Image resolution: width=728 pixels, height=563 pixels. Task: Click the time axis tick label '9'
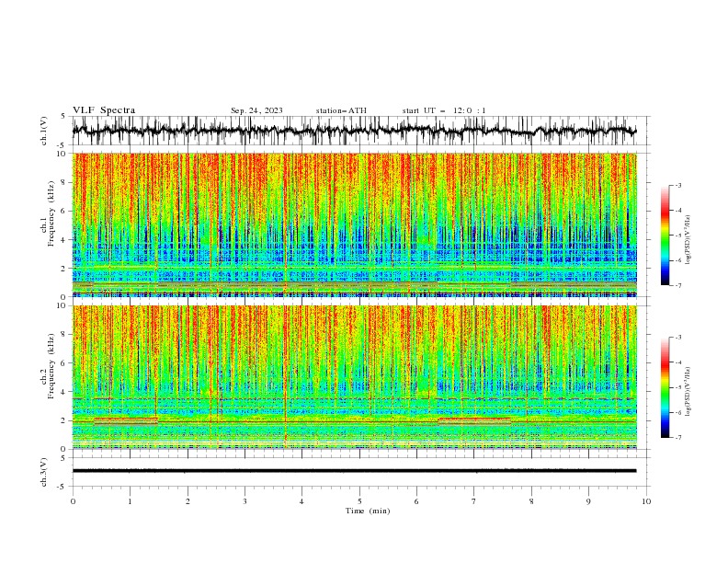(588, 501)
